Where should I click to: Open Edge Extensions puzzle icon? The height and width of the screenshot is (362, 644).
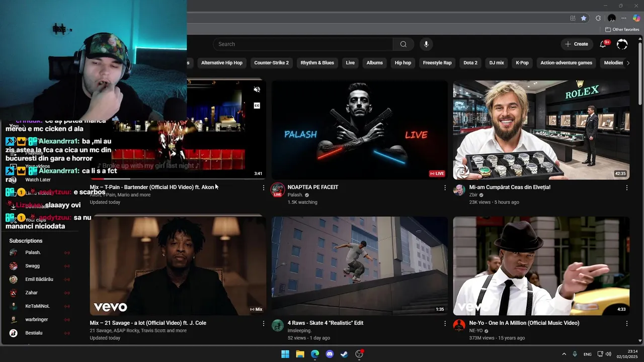point(598,18)
